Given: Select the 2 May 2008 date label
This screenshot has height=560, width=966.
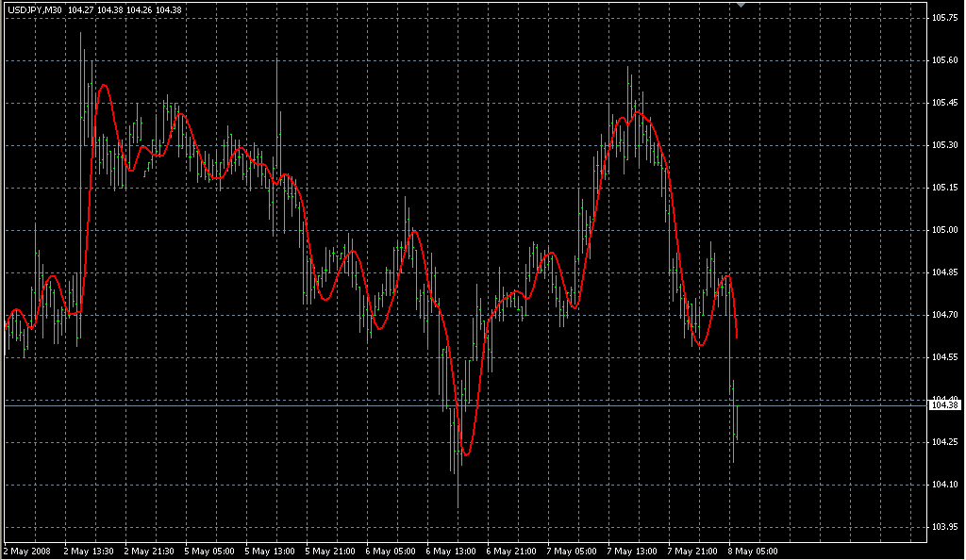Looking at the screenshot, I should pyautogui.click(x=26, y=551).
